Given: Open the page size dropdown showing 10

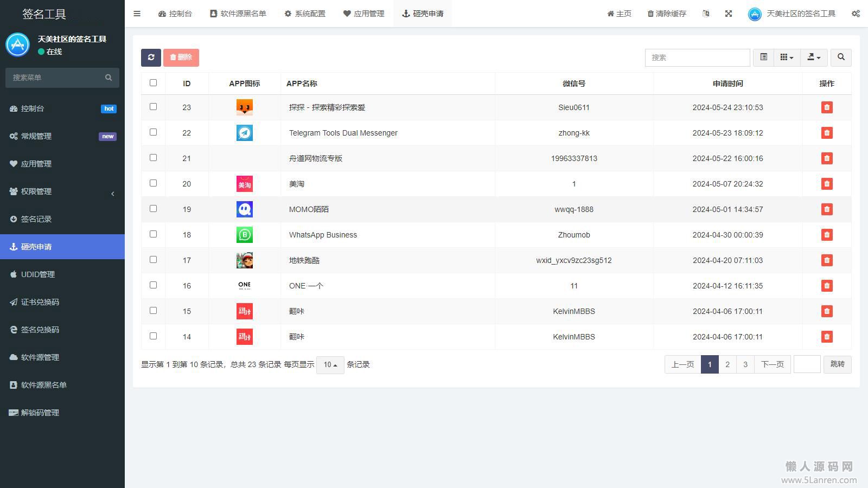Looking at the screenshot, I should [330, 365].
